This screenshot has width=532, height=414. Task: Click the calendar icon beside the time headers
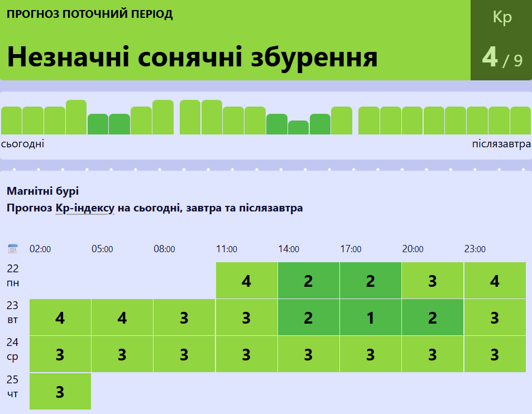click(x=13, y=249)
